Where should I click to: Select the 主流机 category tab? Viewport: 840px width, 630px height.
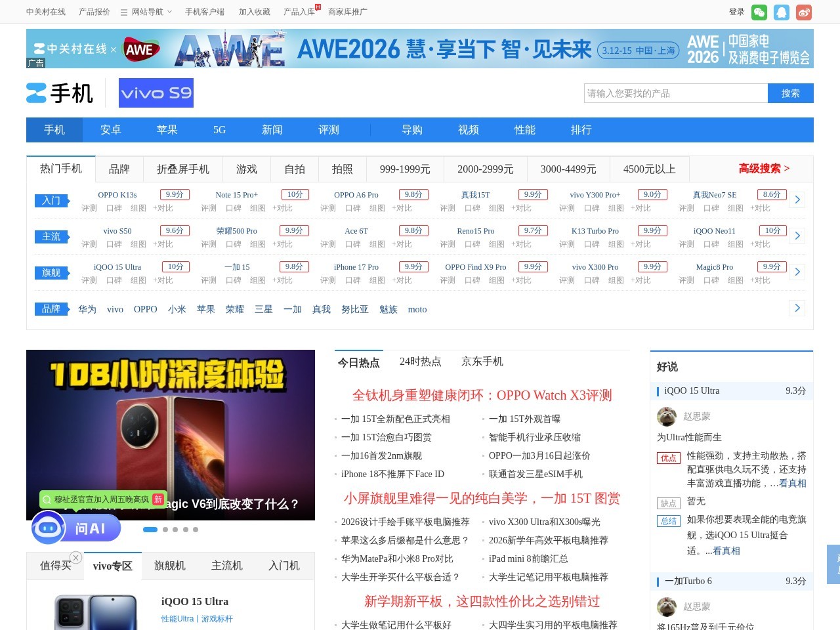tap(226, 566)
